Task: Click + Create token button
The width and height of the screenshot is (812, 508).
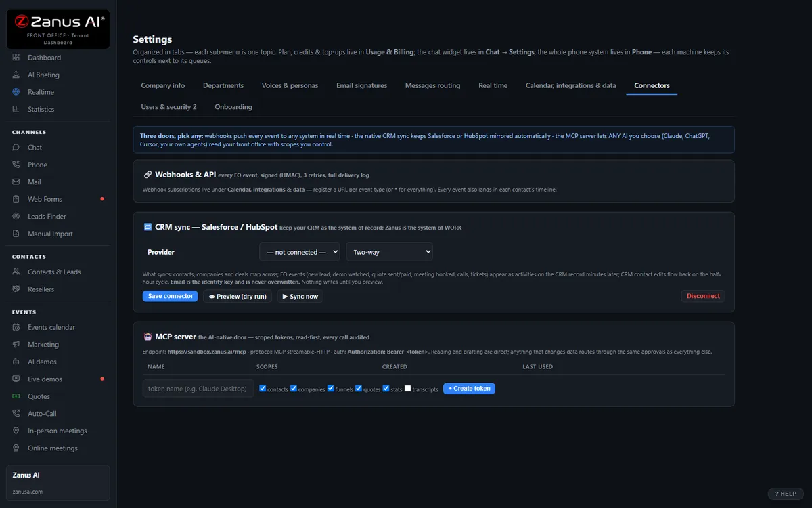Action: click(x=469, y=388)
